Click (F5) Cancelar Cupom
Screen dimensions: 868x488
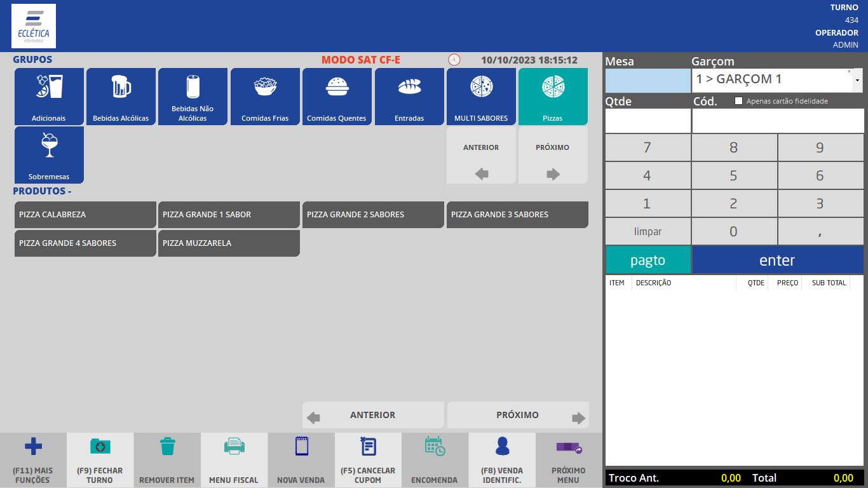tap(368, 460)
